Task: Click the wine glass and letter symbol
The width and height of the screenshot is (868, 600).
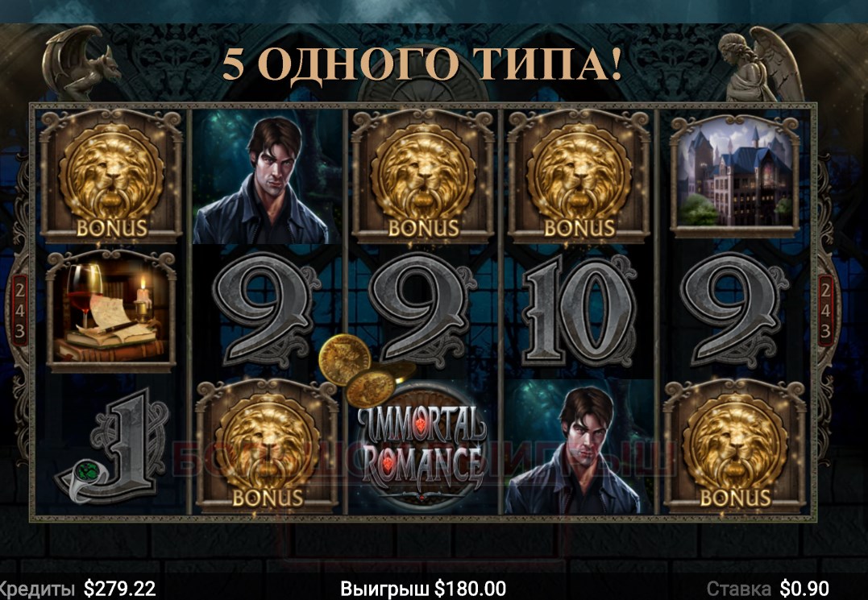Action: pos(110,312)
